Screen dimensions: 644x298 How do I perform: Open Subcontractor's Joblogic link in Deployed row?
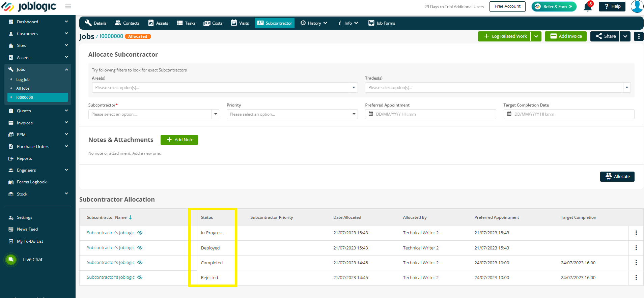tap(111, 248)
